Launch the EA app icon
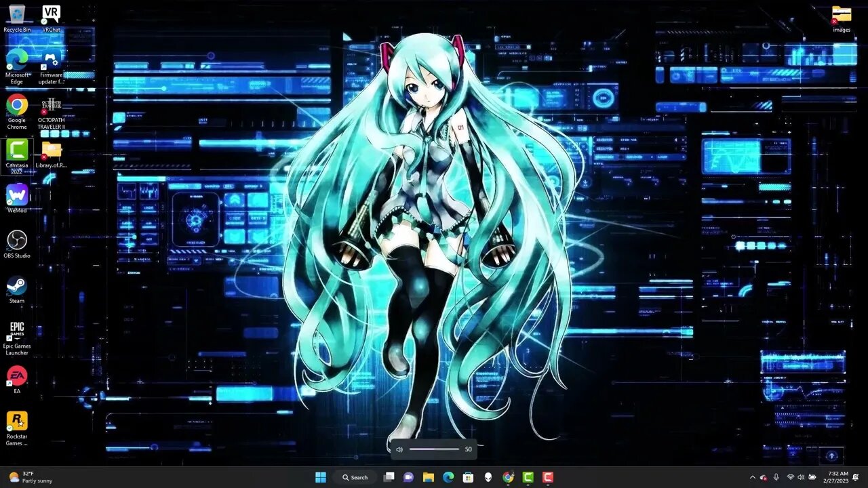 pyautogui.click(x=17, y=380)
